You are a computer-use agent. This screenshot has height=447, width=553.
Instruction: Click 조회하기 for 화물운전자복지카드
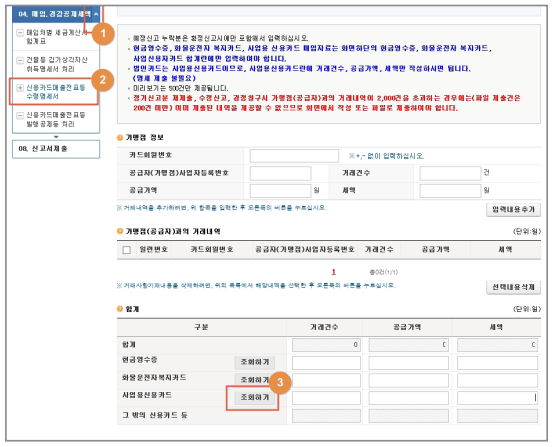point(255,380)
